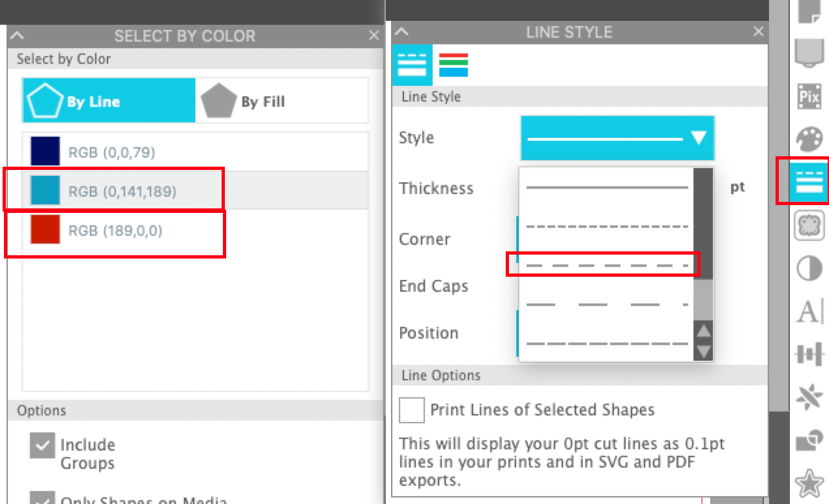Switch to line color tab icon
Image resolution: width=829 pixels, height=504 pixels.
[453, 65]
